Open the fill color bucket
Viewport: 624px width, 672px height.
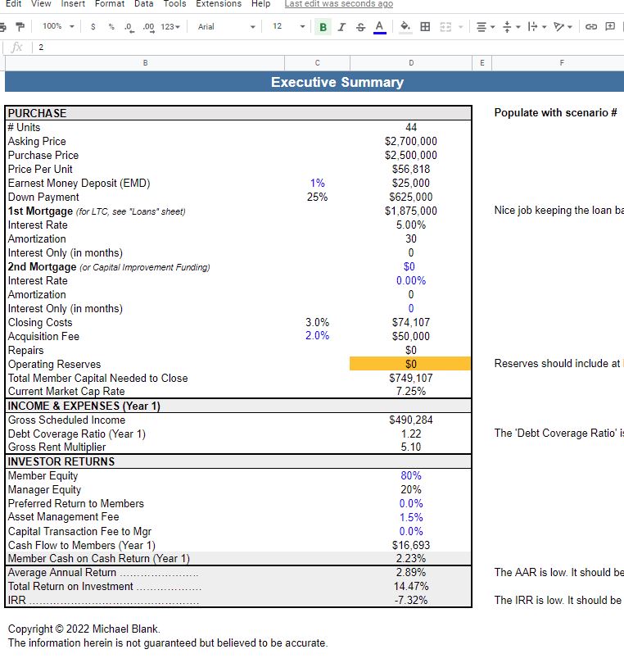click(x=405, y=27)
